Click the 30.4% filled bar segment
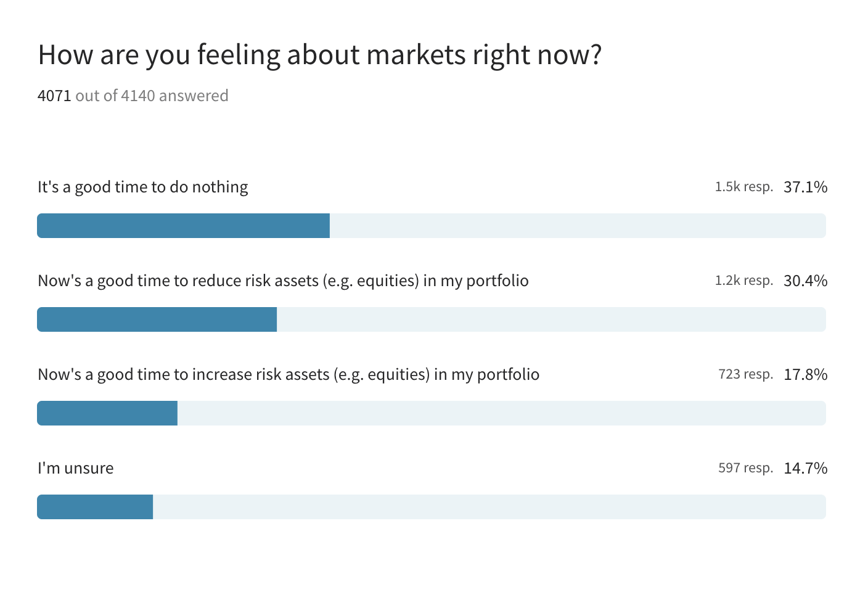Image resolution: width=868 pixels, height=592 pixels. click(157, 319)
